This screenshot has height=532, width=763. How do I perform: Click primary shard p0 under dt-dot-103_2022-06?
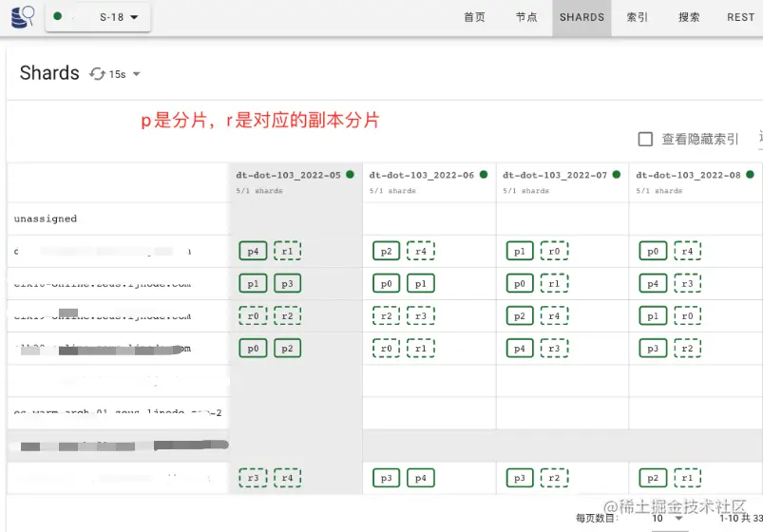click(387, 284)
